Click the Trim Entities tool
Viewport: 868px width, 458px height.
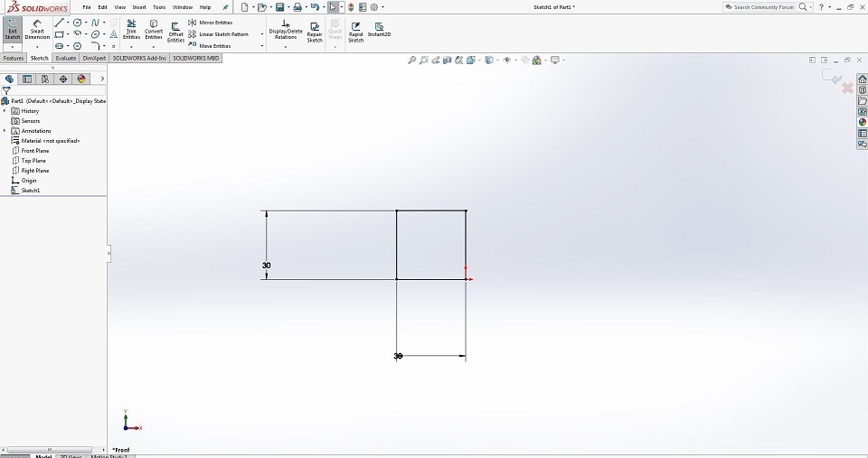[131, 29]
